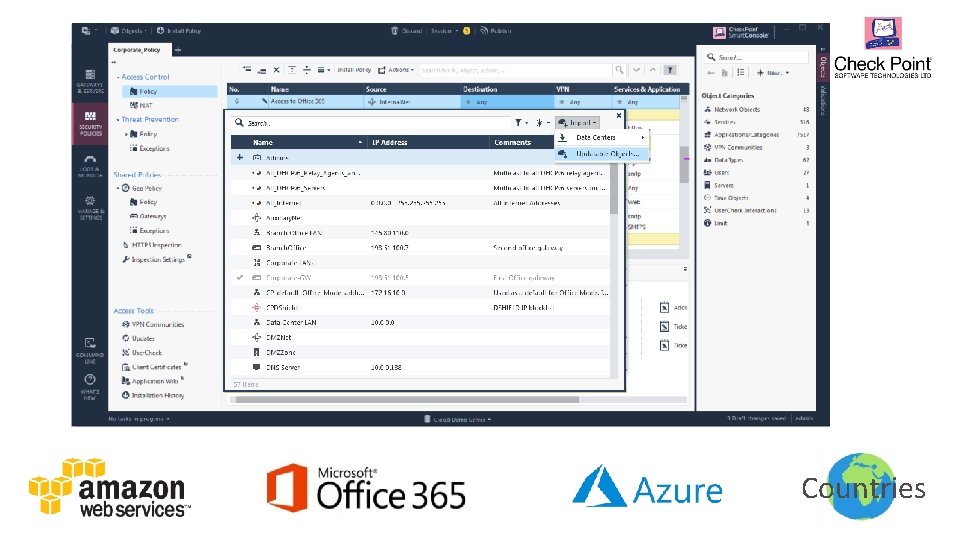The height and width of the screenshot is (540, 960).
Task: Toggle checkmark on Corporate-GW row
Action: pyautogui.click(x=240, y=277)
